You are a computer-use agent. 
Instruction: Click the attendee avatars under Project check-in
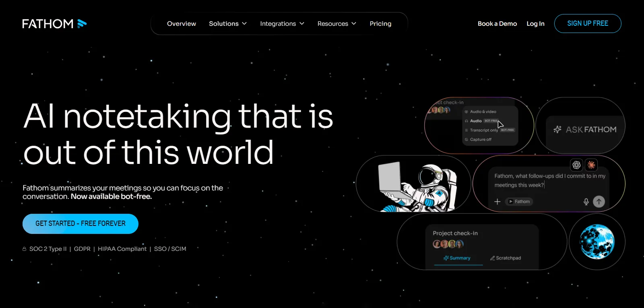[x=448, y=244]
